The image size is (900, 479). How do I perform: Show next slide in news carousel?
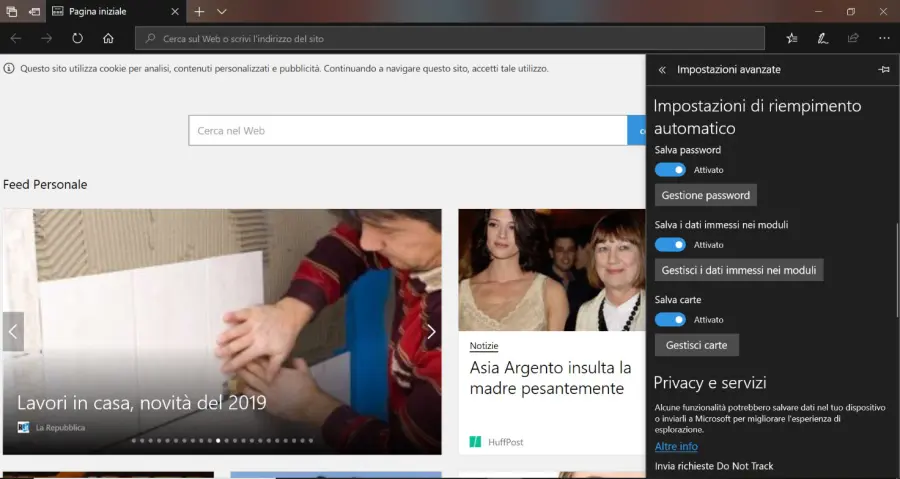431,332
